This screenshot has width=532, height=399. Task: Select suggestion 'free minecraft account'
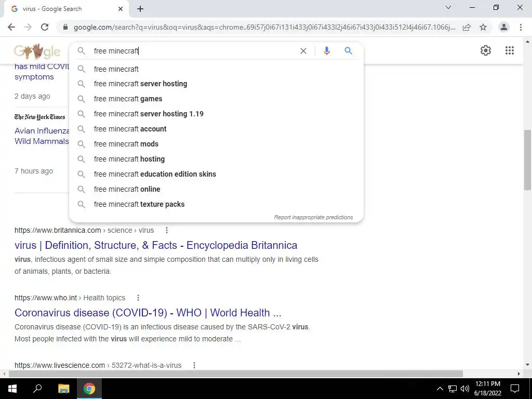(216, 129)
